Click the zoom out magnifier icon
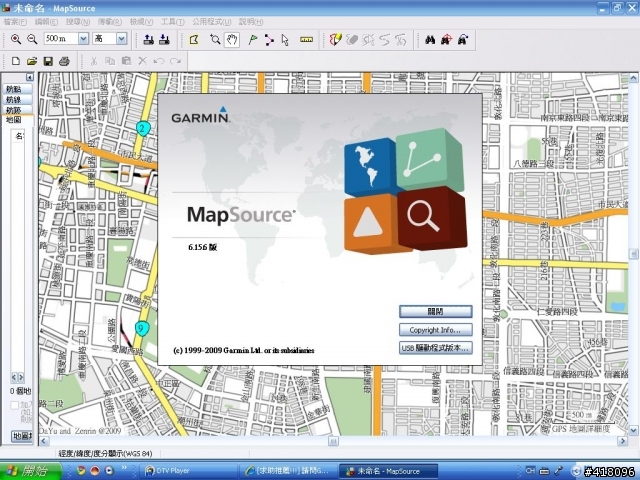Viewport: 640px width, 480px height. (32, 39)
